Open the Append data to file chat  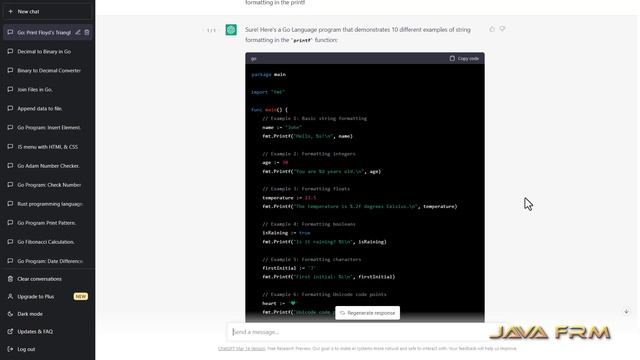(47, 109)
